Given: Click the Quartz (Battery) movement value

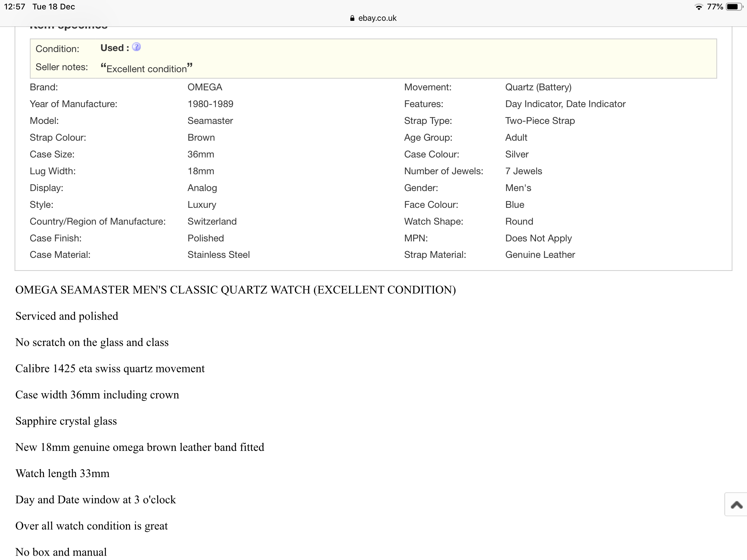Looking at the screenshot, I should click(538, 87).
